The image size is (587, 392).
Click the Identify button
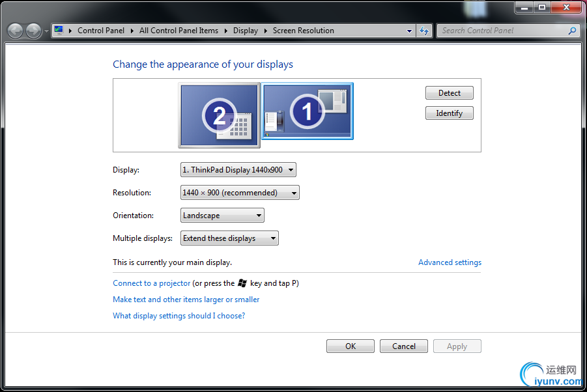[x=450, y=113]
